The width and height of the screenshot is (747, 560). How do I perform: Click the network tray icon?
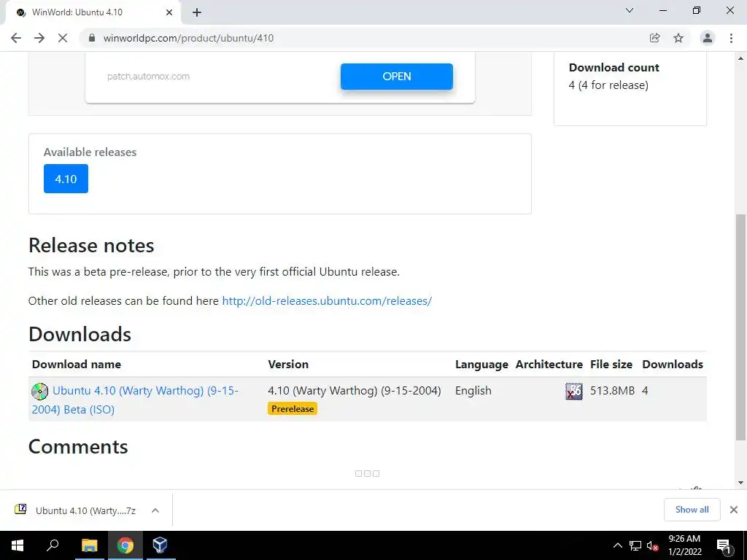(x=635, y=545)
